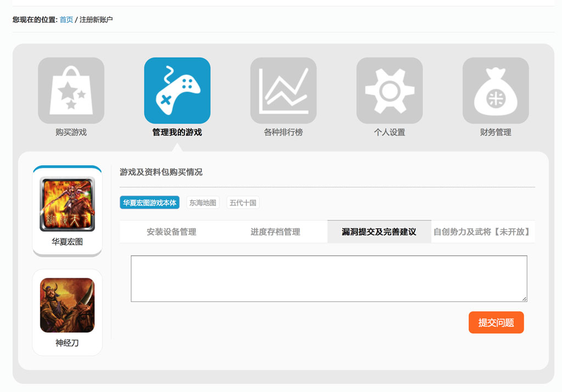Select the 五代十国 expansion tag

coord(243,203)
